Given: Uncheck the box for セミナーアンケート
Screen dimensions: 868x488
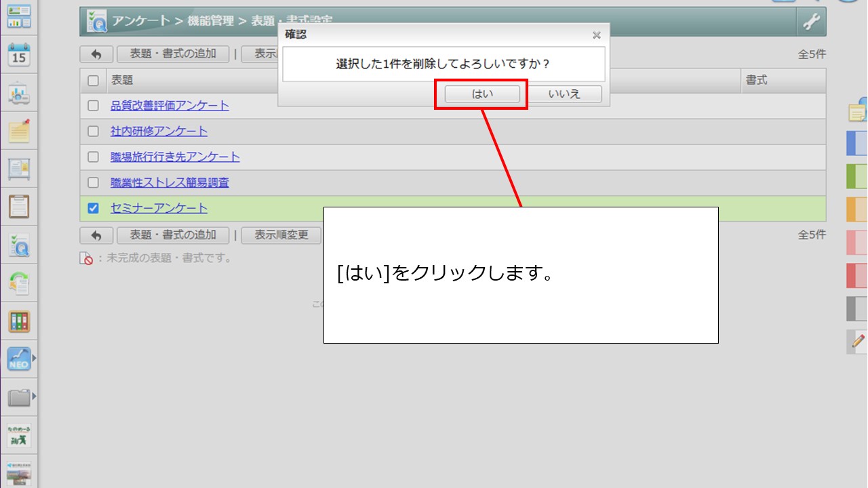Looking at the screenshot, I should (94, 208).
